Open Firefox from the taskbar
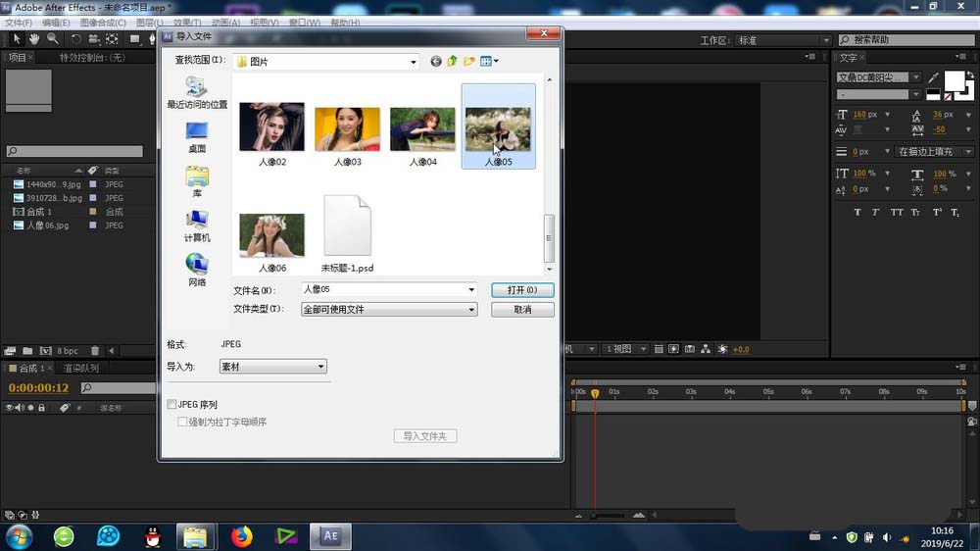The image size is (980, 551). click(x=242, y=536)
